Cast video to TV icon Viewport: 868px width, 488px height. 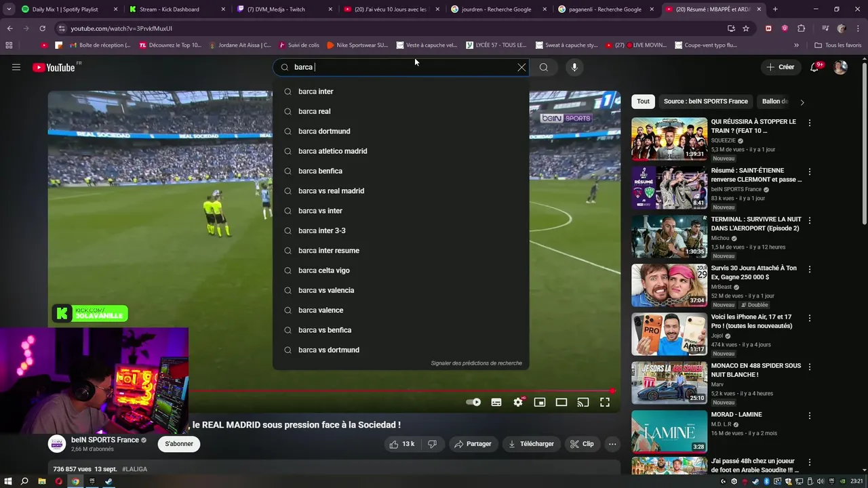583,402
